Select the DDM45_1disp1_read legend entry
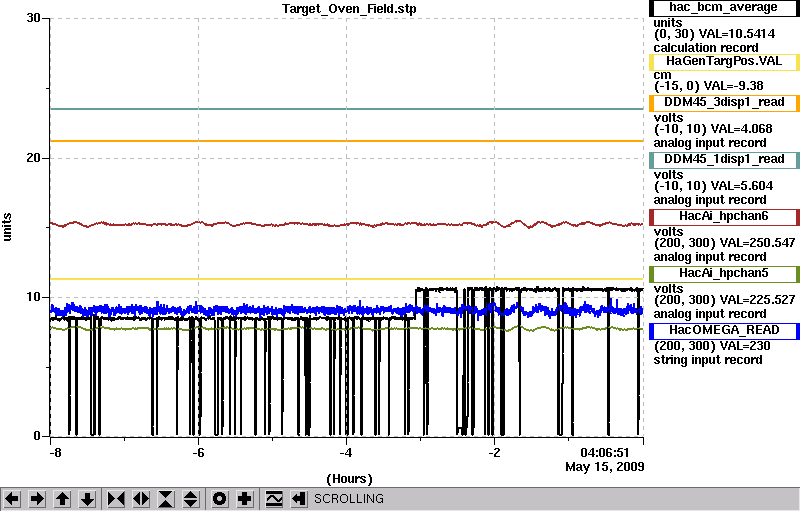 (723, 160)
